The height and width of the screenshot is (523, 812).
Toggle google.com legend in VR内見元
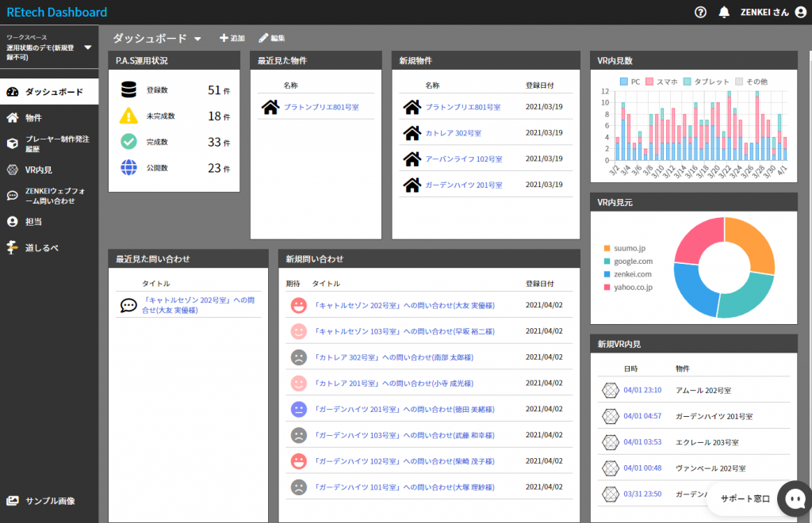628,261
